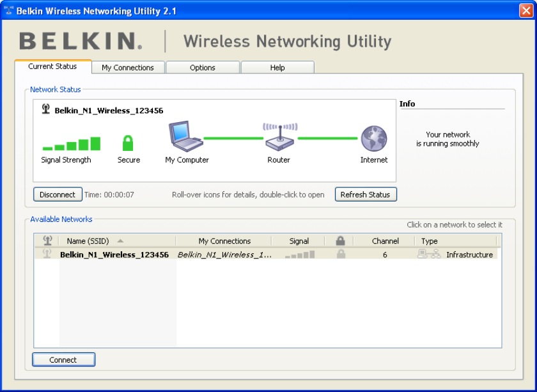The height and width of the screenshot is (392, 537).
Task: Sort networks by Type column header
Action: (430, 241)
